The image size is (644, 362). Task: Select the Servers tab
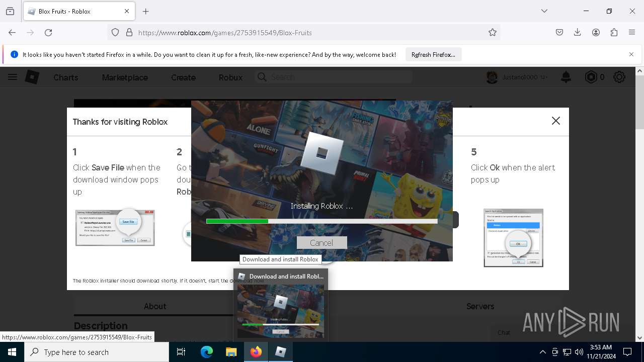click(x=480, y=306)
